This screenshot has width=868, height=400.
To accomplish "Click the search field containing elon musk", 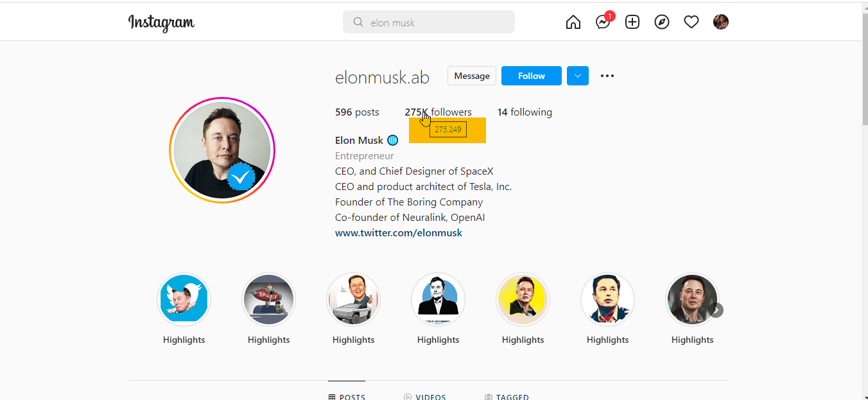I will 429,22.
